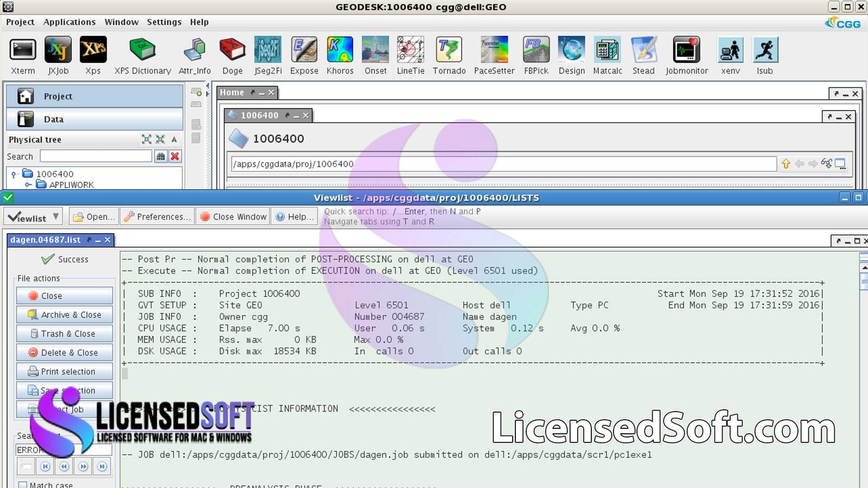Click the Physical tree search field
This screenshot has height=488, width=868.
[x=96, y=156]
